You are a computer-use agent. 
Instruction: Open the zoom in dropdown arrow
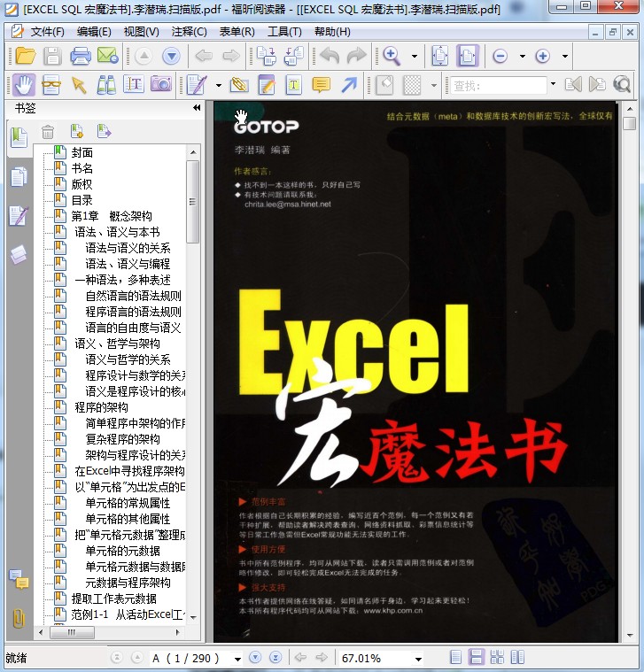click(x=564, y=56)
